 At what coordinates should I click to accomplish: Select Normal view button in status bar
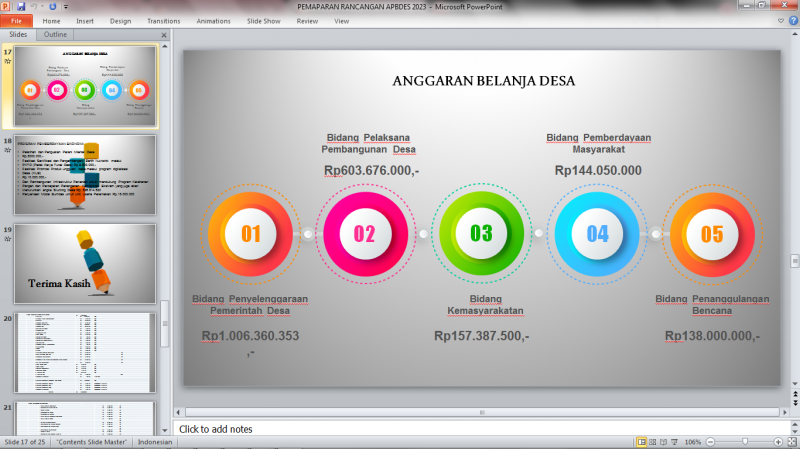pos(641,441)
